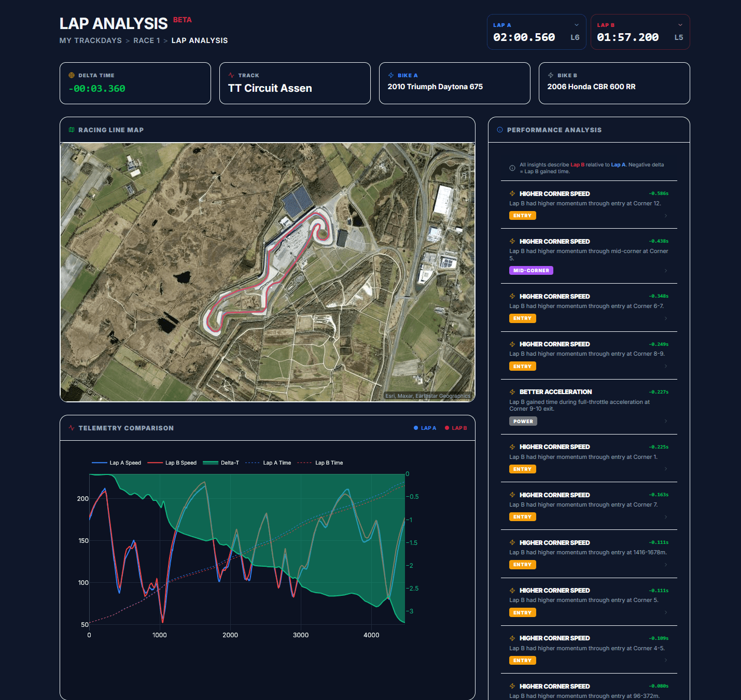The height and width of the screenshot is (700, 741).
Task: Click the 2006 Honda CBR 600 RR text
Action: (591, 87)
